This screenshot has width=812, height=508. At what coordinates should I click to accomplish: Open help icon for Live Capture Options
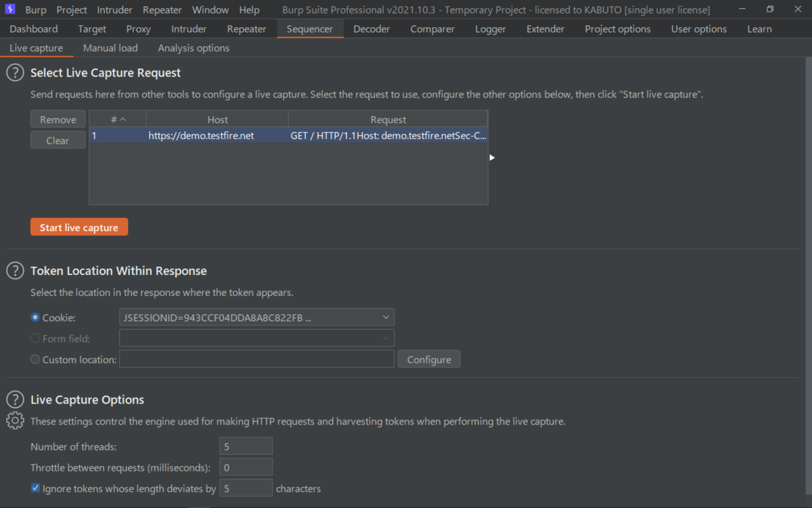15,400
